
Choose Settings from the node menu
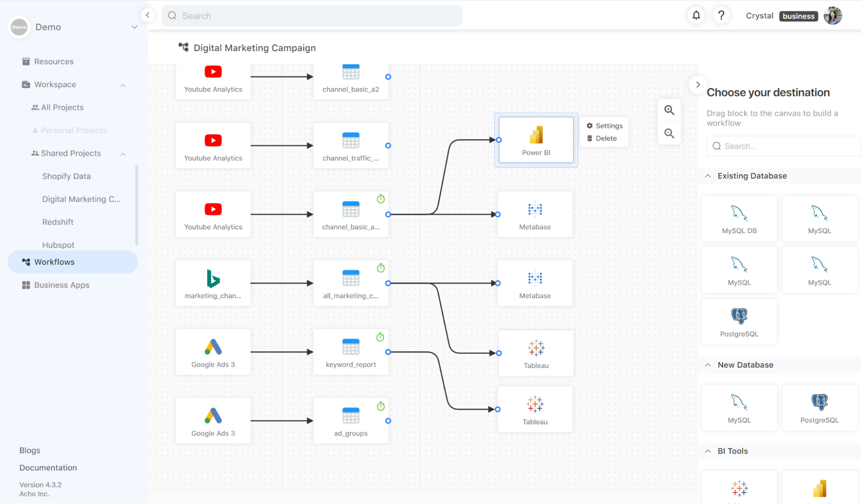(604, 126)
